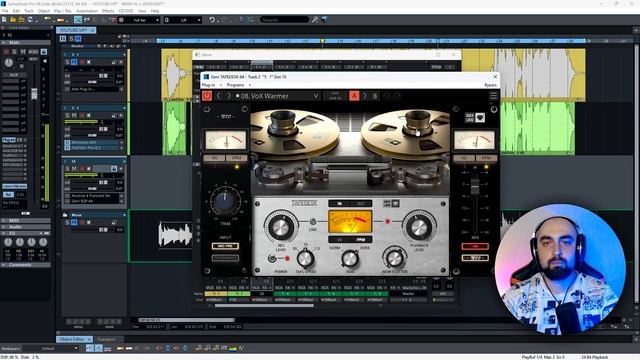Screen dimensions: 640x360
Task: Toggle the plugin power bypass button
Action: (x=207, y=96)
